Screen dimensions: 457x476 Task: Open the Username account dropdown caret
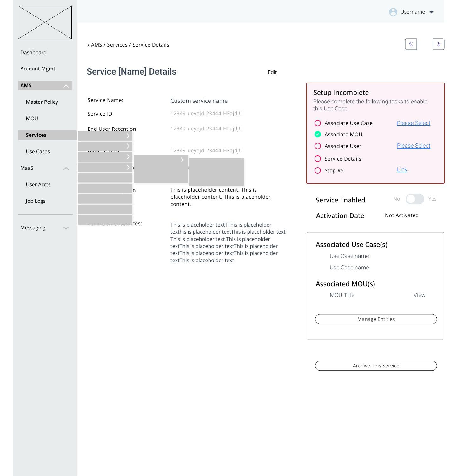(x=432, y=12)
